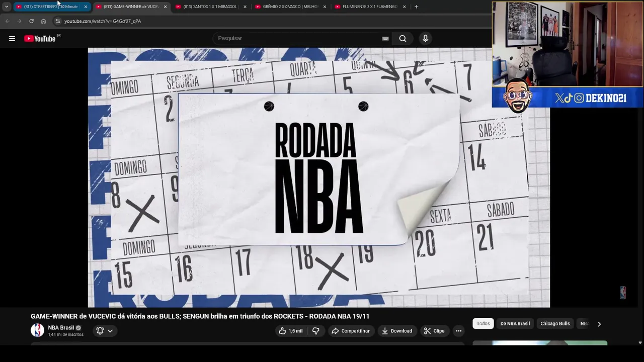The image size is (644, 362).
Task: Select the De NBA Brasil chip
Action: (515, 324)
